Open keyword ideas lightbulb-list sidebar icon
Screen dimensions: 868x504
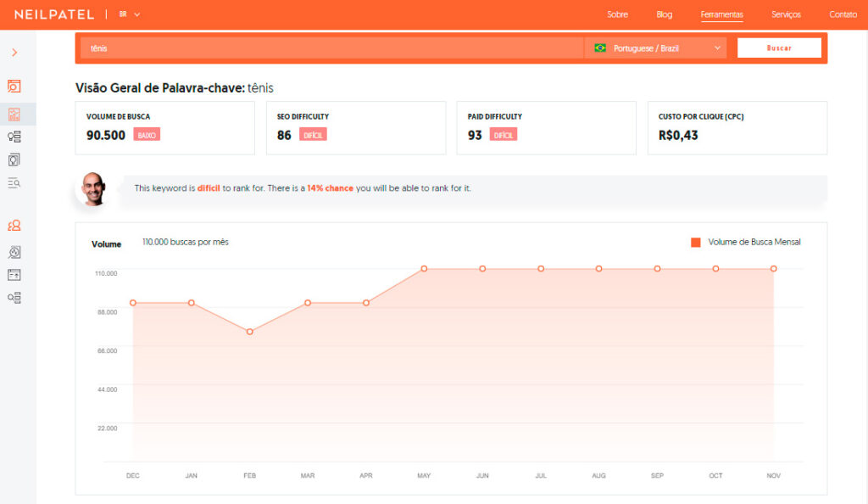click(x=14, y=137)
